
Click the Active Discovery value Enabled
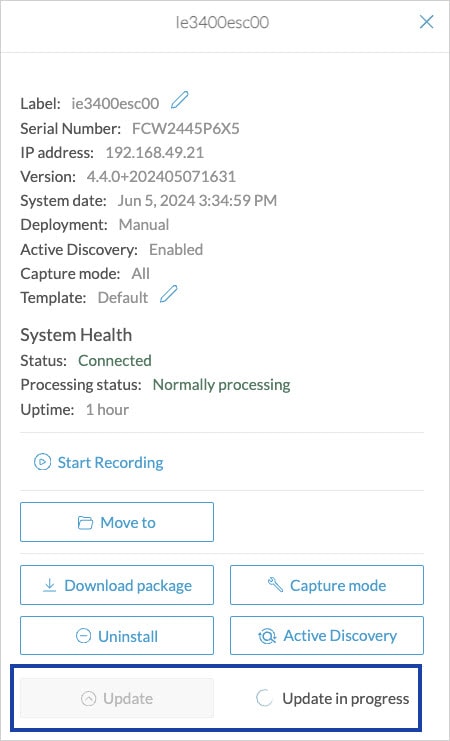[176, 250]
